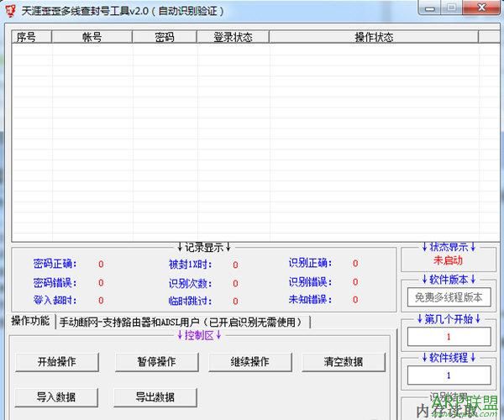The height and width of the screenshot is (420, 504).
Task: Click the 操作状态 column header
Action: click(374, 37)
